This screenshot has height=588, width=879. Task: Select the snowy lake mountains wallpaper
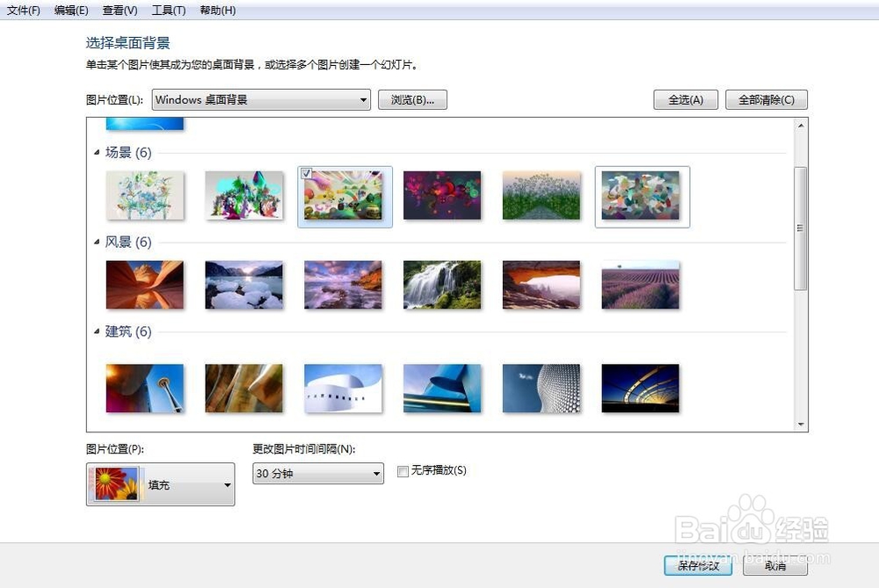coord(243,285)
